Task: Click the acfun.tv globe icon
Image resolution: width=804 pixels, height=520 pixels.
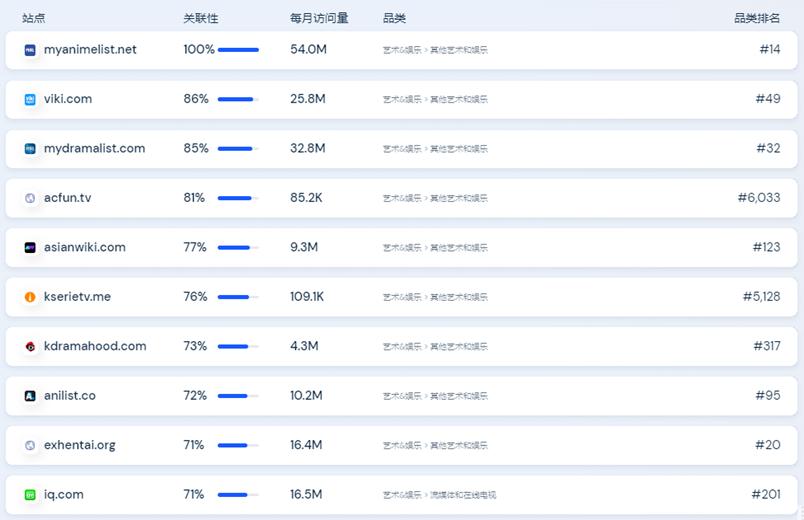Action: [30, 198]
